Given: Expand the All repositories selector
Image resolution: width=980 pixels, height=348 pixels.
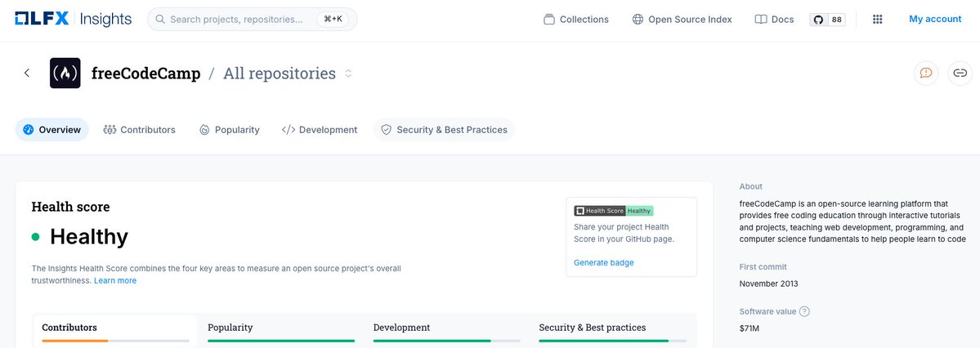Looking at the screenshot, I should click(x=288, y=74).
